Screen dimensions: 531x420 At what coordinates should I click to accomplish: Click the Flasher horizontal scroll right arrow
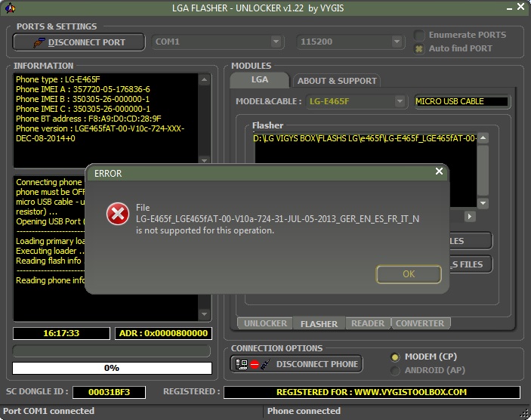click(x=470, y=217)
